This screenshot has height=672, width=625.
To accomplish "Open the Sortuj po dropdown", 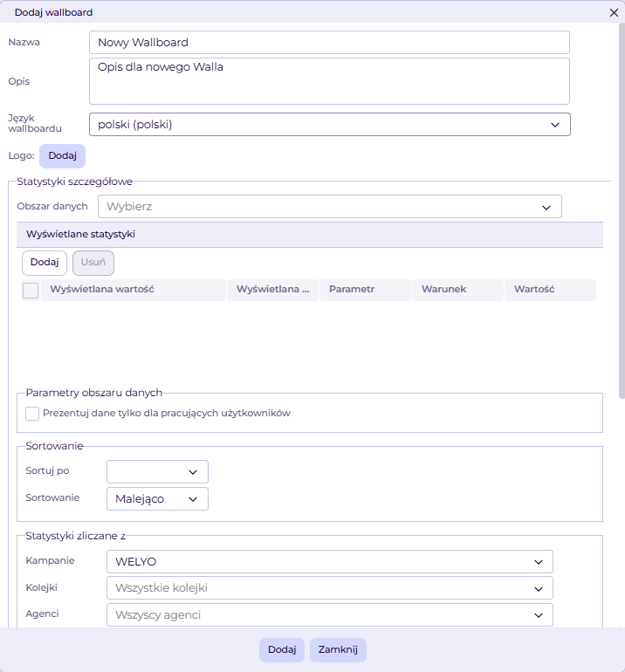I will point(157,472).
